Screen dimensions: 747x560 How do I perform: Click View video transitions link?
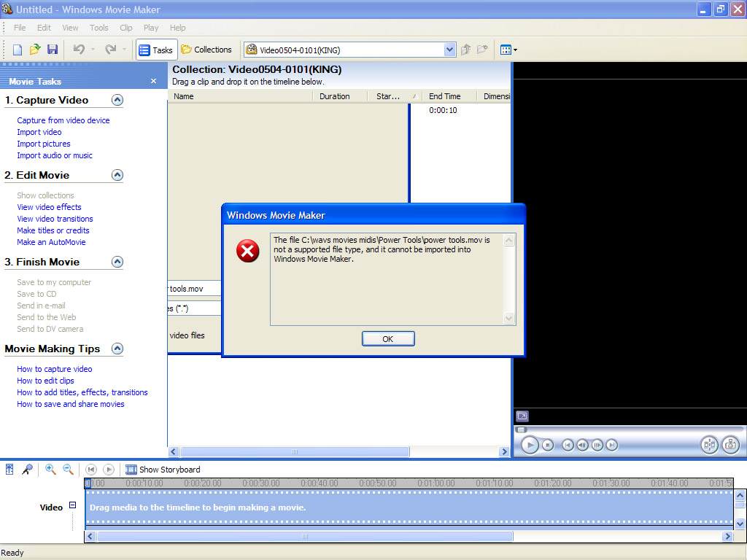click(55, 219)
